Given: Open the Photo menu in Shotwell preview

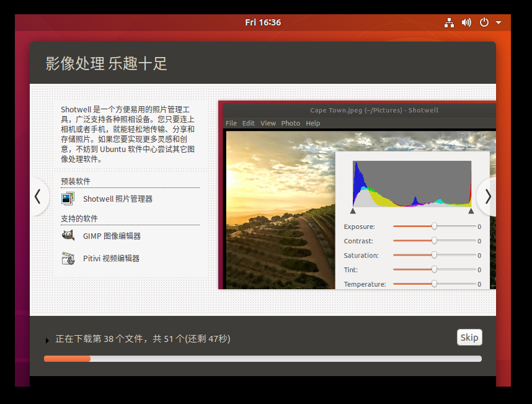Looking at the screenshot, I should (x=290, y=123).
